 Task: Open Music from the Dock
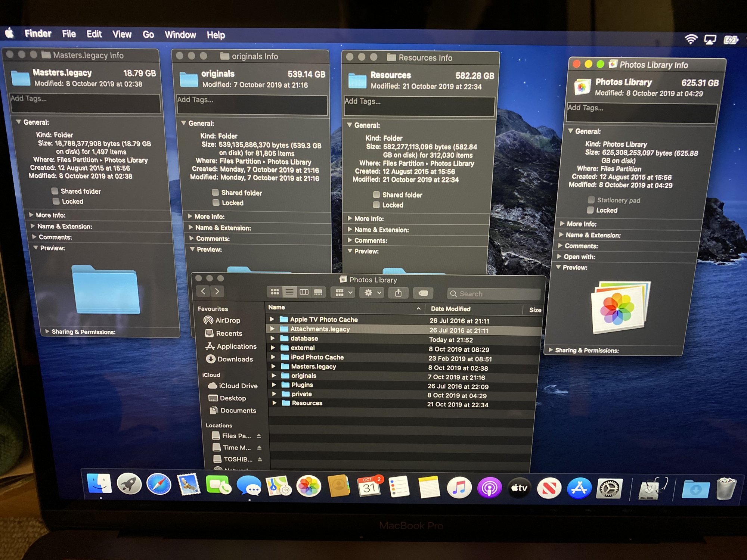tap(459, 488)
